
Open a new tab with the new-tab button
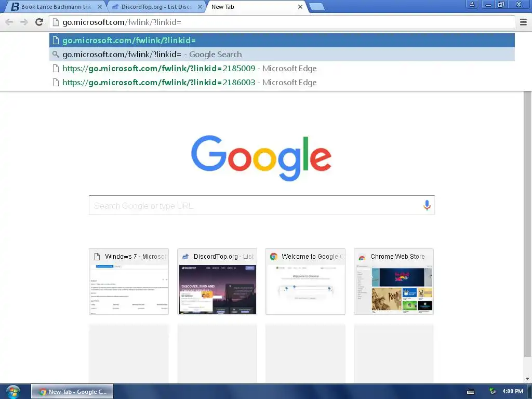coord(317,7)
